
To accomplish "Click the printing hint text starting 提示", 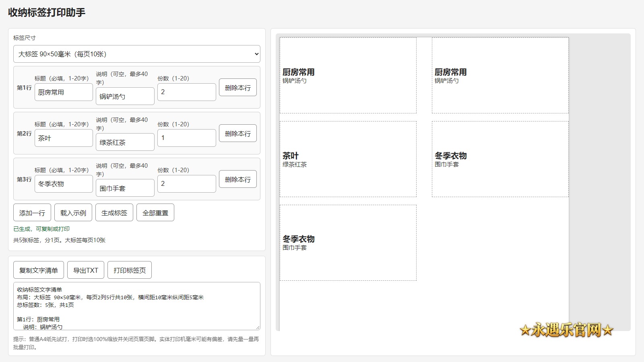I will point(136,343).
